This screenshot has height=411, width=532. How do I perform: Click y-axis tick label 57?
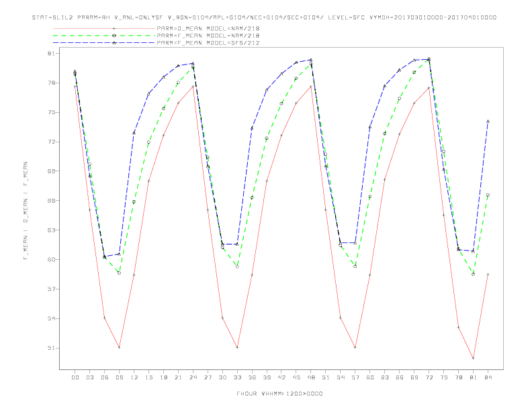[52, 289]
